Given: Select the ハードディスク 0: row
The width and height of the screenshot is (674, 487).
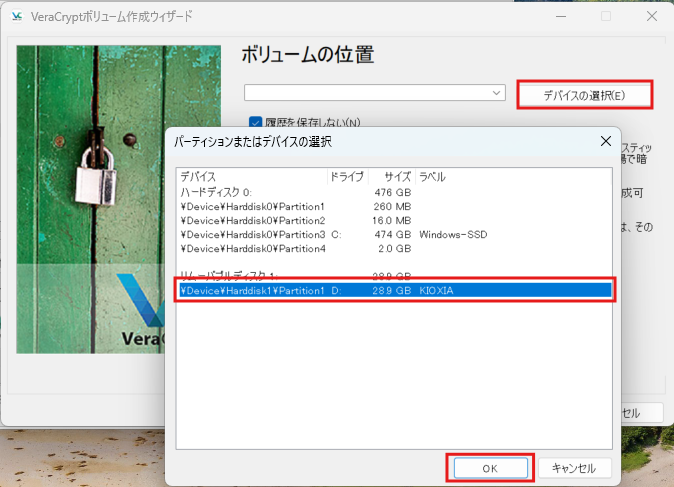Looking at the screenshot, I should tap(394, 192).
